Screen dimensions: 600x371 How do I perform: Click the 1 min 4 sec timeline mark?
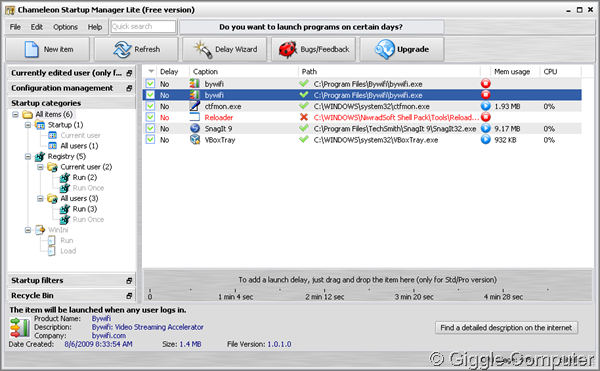[235, 296]
